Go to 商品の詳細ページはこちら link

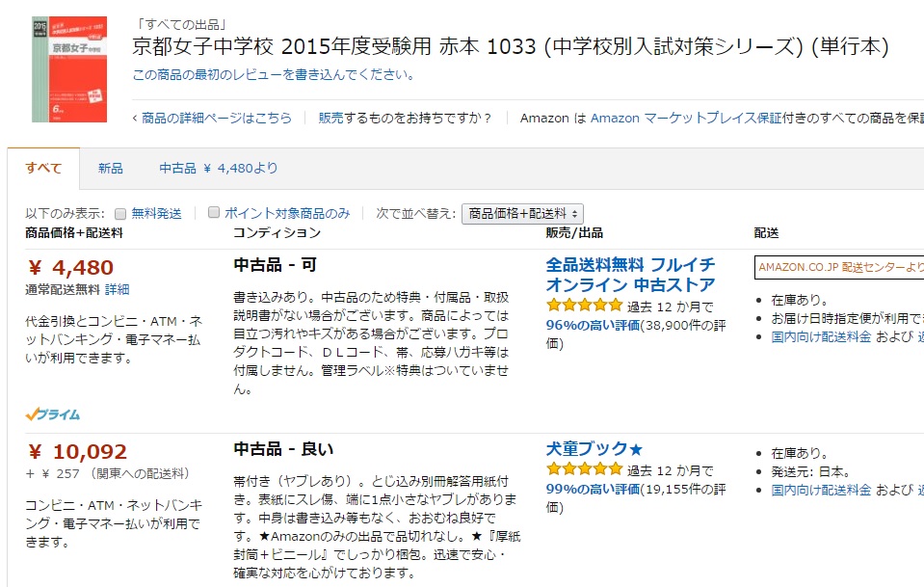point(216,118)
